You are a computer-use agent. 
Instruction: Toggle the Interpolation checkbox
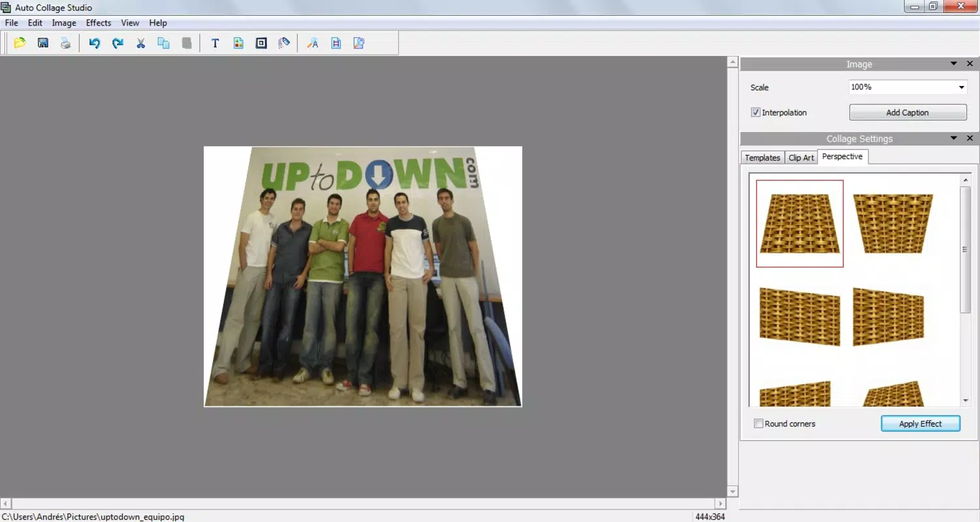pyautogui.click(x=756, y=112)
